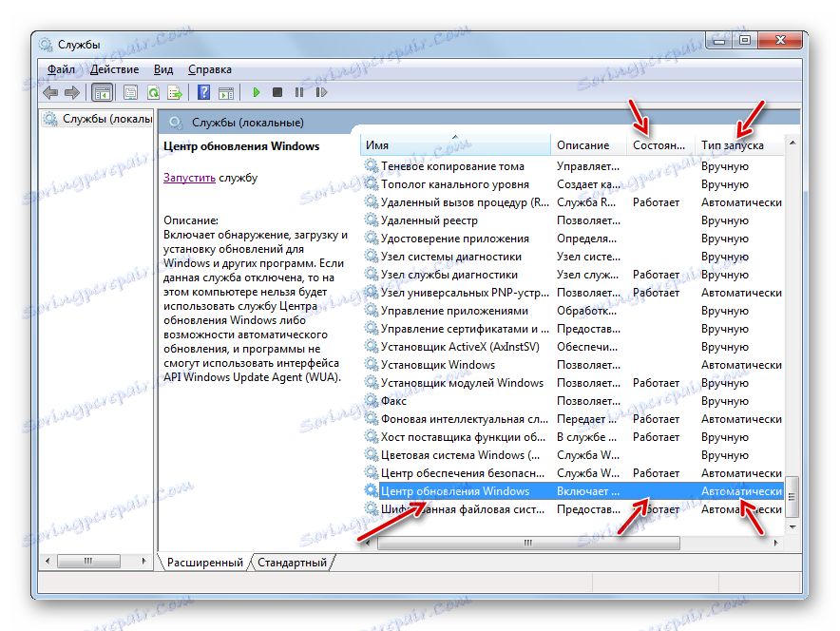Open the Вид menu
840x631 pixels.
(163, 69)
